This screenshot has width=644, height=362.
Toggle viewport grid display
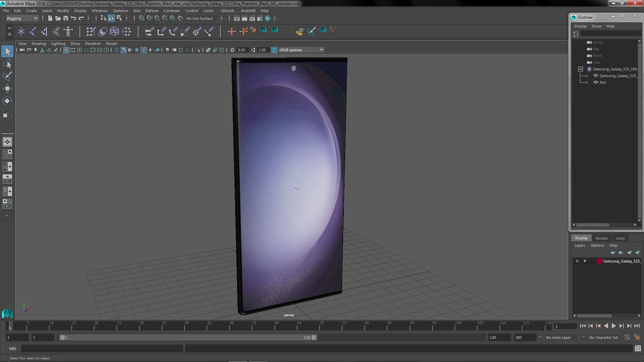coord(66,50)
